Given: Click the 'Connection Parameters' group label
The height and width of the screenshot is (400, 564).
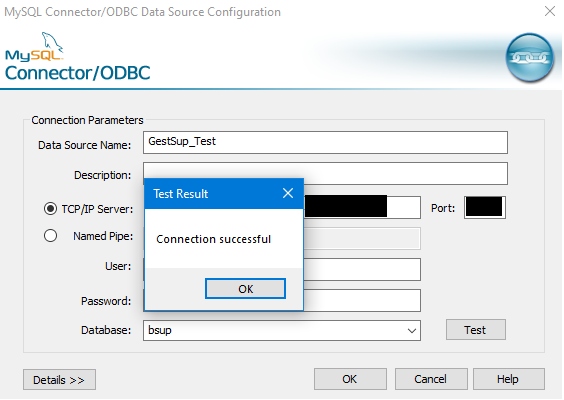Looking at the screenshot, I should coord(87,120).
